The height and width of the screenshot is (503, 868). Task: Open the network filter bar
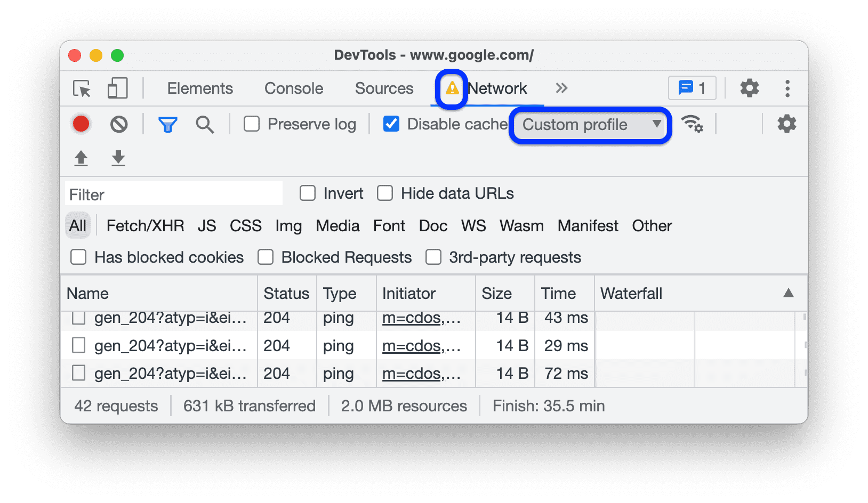[x=167, y=124]
